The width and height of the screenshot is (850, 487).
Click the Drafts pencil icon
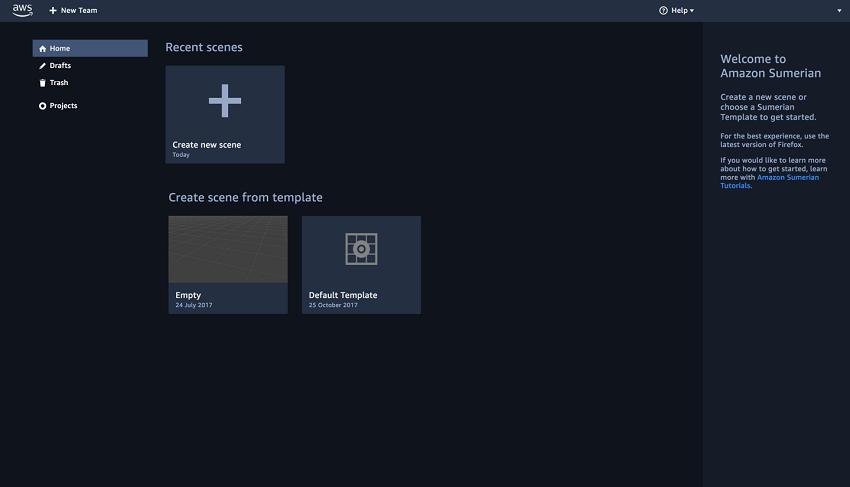[x=42, y=66]
